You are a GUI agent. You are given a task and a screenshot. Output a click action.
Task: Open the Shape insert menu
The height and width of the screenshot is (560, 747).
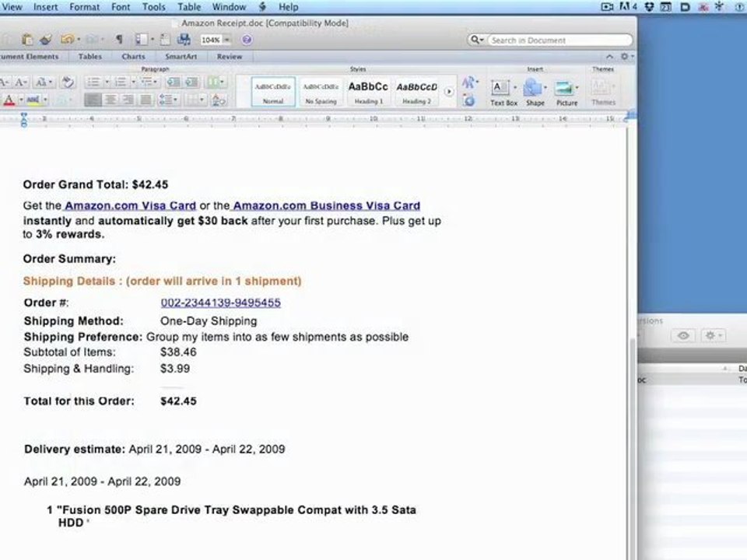point(535,92)
